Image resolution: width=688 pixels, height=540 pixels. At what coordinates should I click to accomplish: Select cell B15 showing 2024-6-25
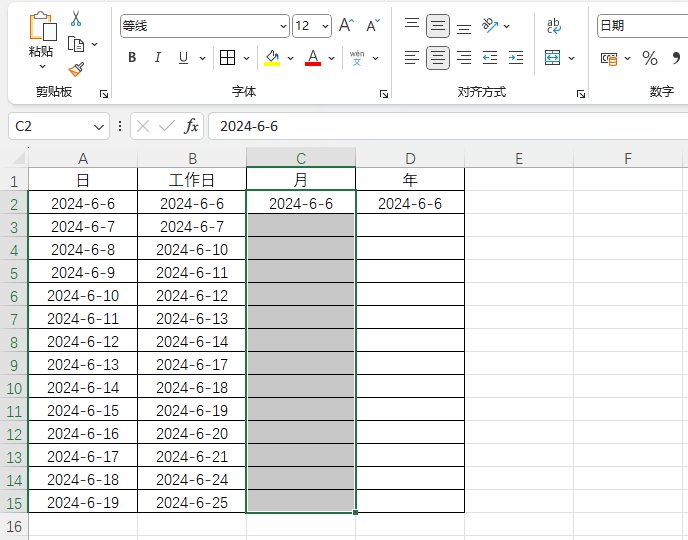point(192,501)
